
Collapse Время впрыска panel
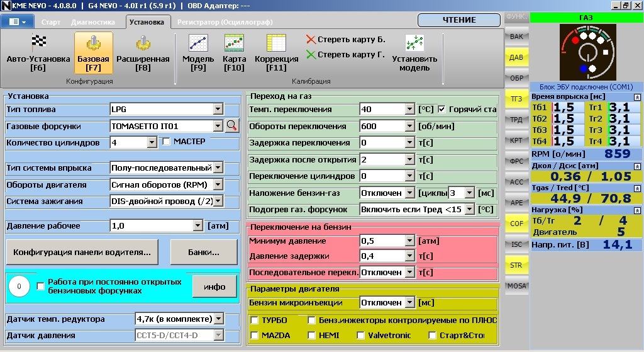click(x=637, y=97)
